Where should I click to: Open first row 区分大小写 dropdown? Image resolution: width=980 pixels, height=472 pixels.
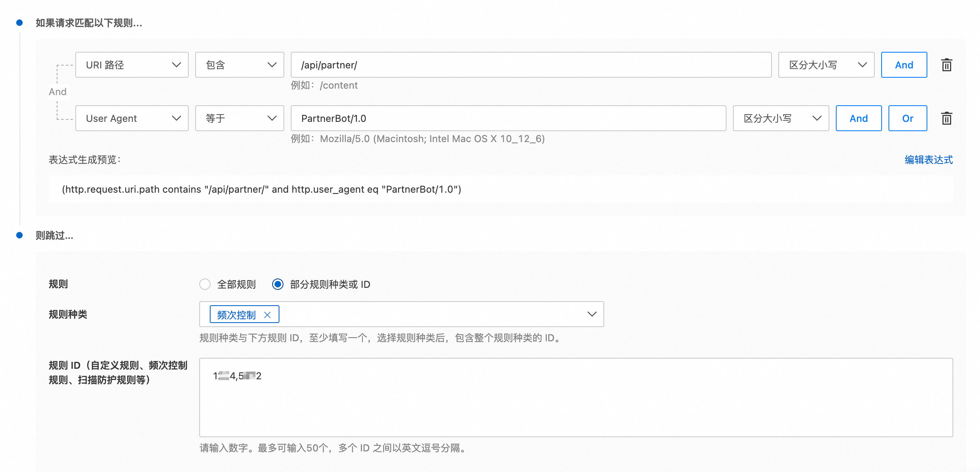(826, 65)
